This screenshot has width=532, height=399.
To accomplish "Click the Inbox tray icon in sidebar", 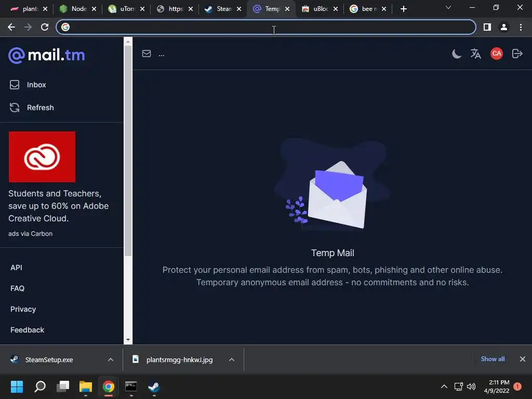I will click(15, 85).
